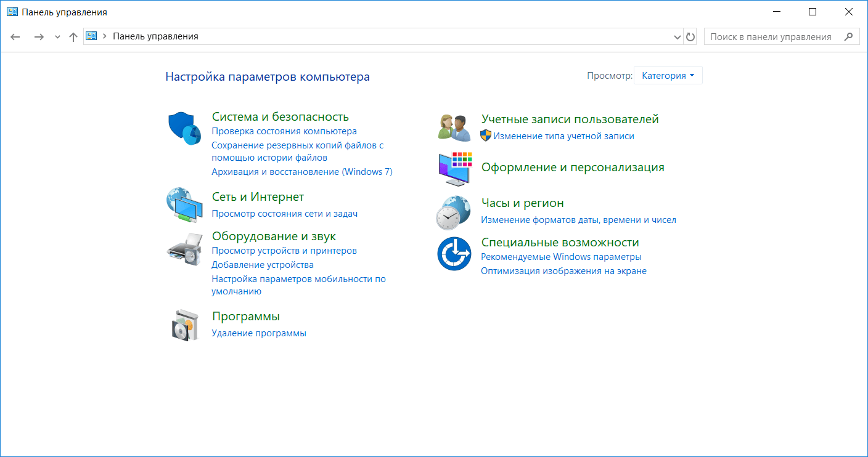Go up one level with up arrow

tap(73, 37)
